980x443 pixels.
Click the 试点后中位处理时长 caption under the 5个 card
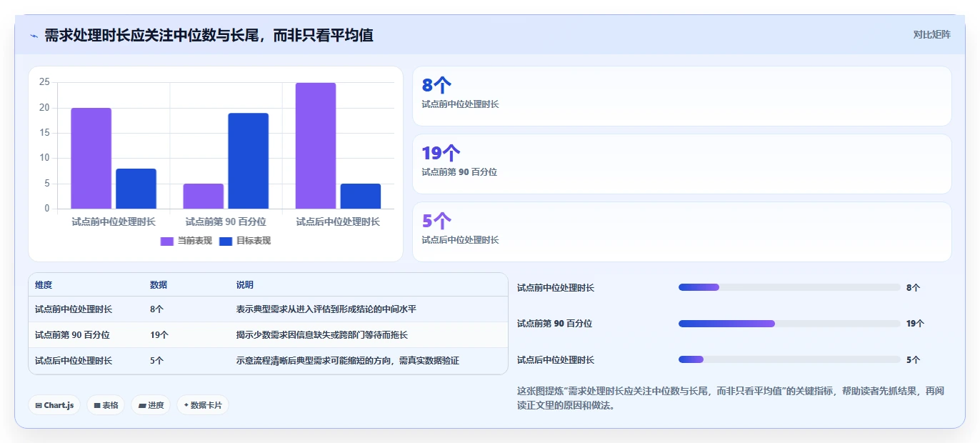460,240
